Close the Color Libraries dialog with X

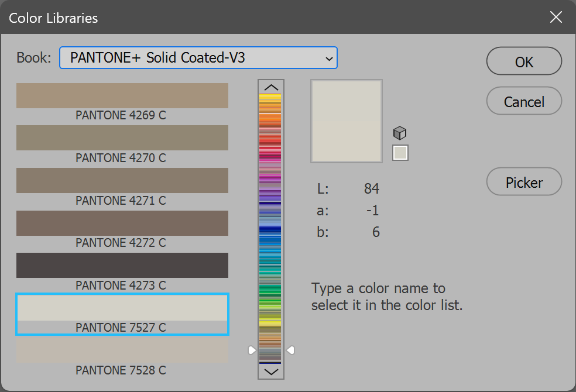point(556,18)
